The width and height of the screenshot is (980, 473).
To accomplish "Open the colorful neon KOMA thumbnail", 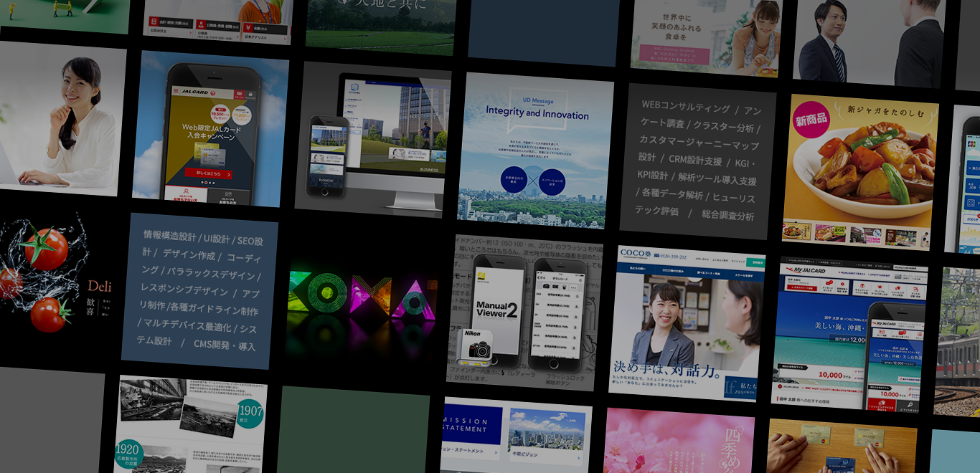I will click(x=362, y=302).
